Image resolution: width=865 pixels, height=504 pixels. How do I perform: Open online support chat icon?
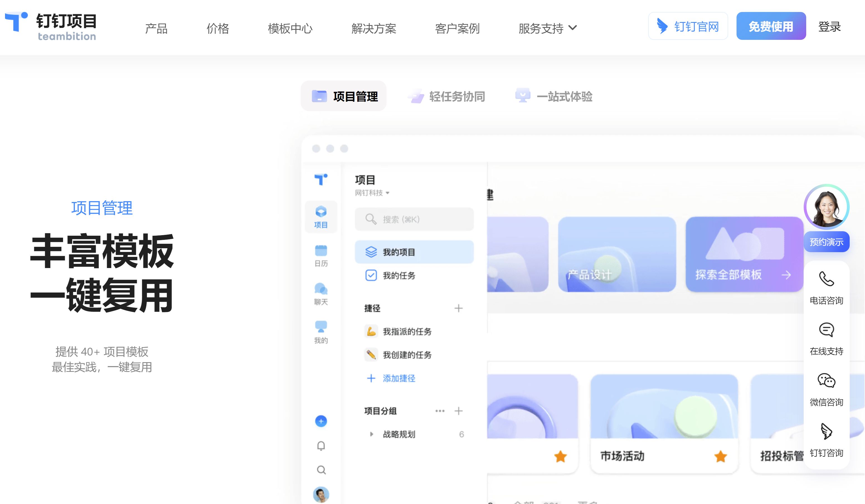(x=826, y=330)
